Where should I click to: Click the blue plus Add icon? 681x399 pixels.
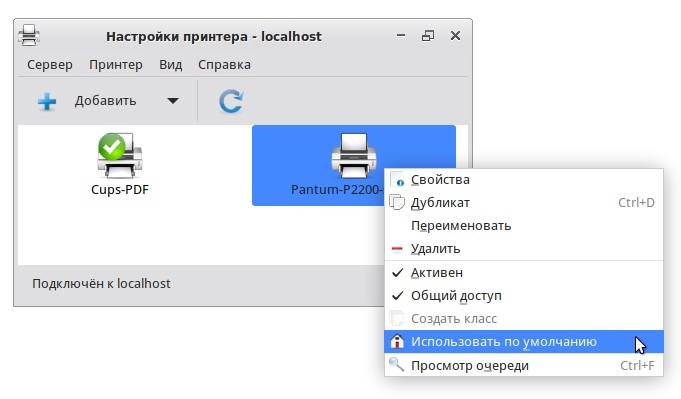tap(47, 102)
